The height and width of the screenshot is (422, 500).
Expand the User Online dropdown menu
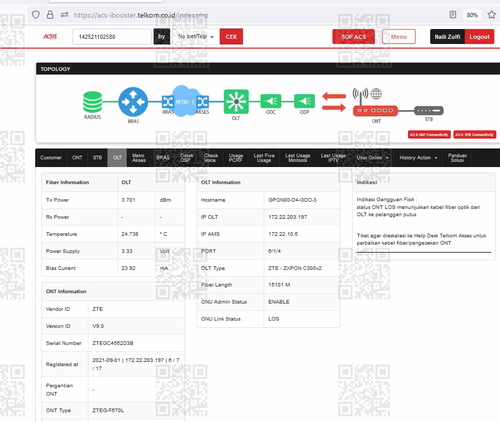pos(373,158)
